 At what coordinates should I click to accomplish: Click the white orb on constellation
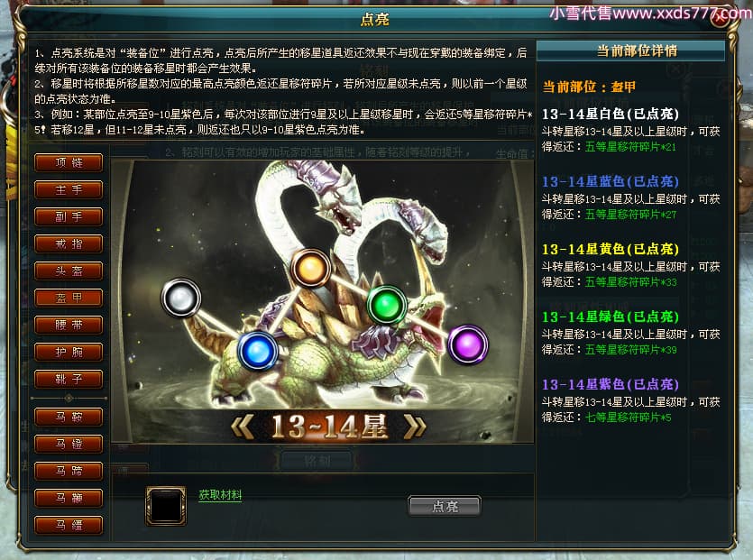coord(181,298)
